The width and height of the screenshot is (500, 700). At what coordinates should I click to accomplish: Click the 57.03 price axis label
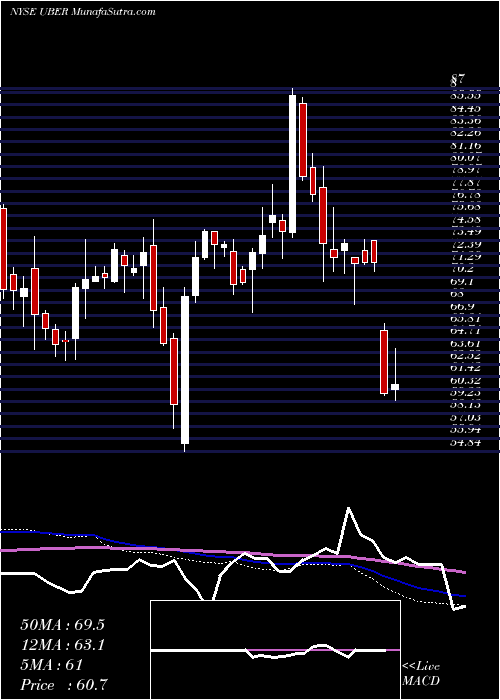(x=466, y=417)
